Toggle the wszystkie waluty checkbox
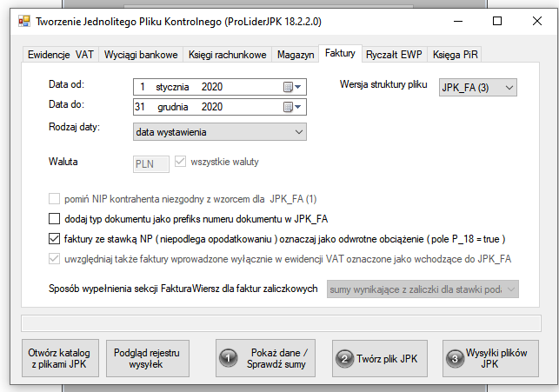Screen dimensions: 559x392 click(x=180, y=162)
